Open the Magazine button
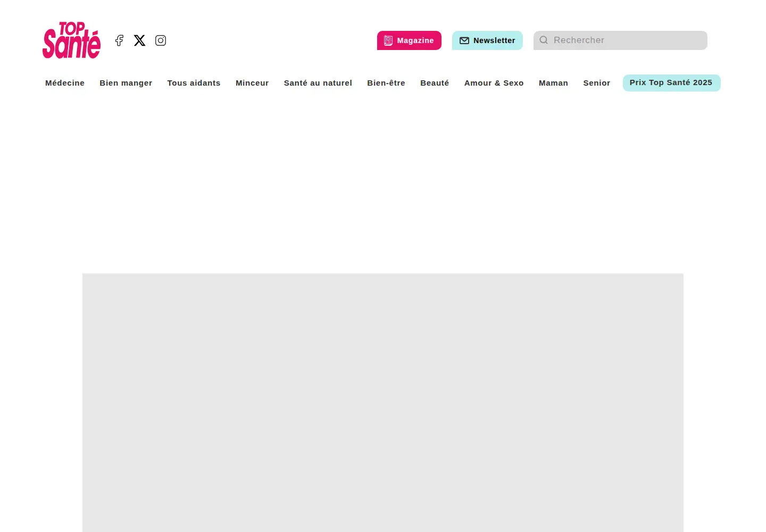This screenshot has height=532, width=766. pyautogui.click(x=409, y=40)
